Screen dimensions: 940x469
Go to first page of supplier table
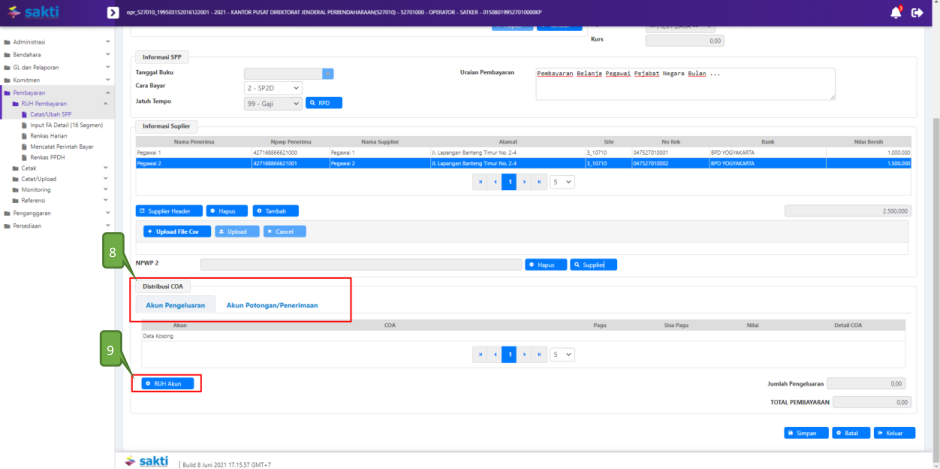480,182
